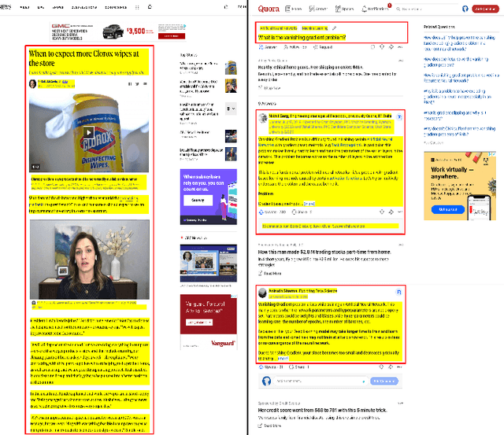Image resolution: width=504 pixels, height=435 pixels.
Task: Click Shop Now on the home goods ad
Action: (x=269, y=88)
